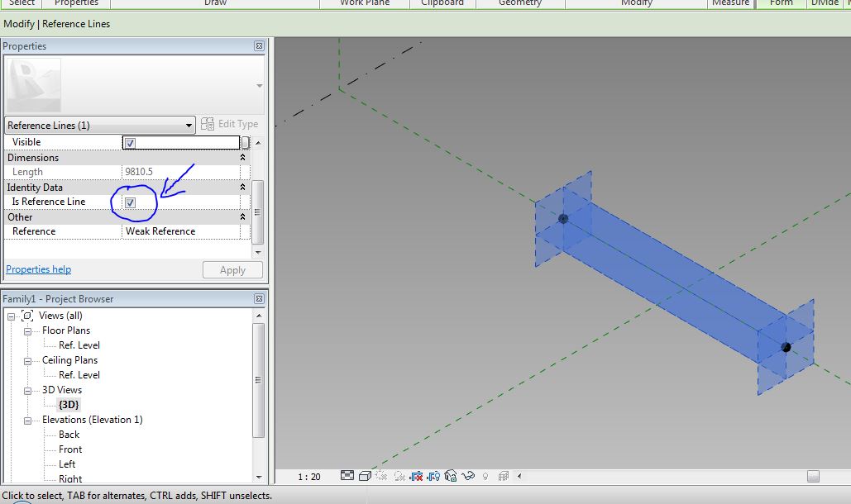Select Left elevation view
This screenshot has height=504, width=851.
click(67, 464)
